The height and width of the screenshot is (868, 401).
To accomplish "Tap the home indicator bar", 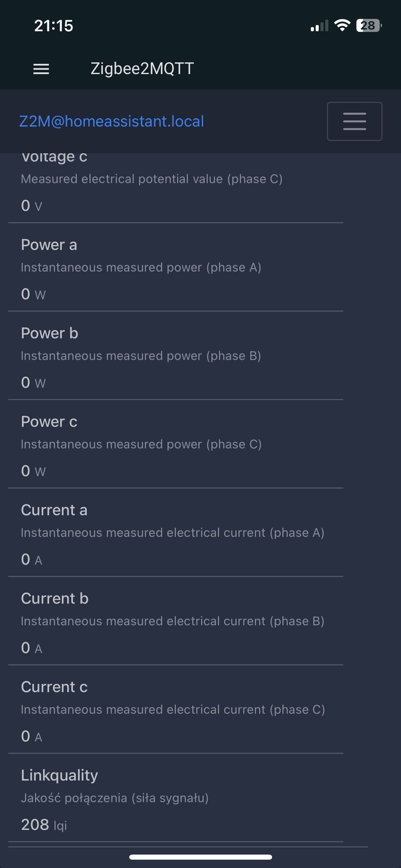I will (x=200, y=857).
